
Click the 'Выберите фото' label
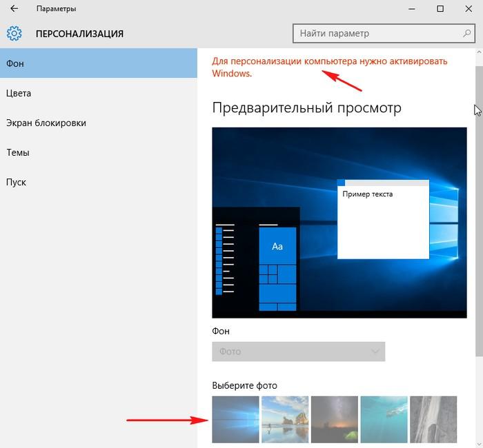pos(244,385)
